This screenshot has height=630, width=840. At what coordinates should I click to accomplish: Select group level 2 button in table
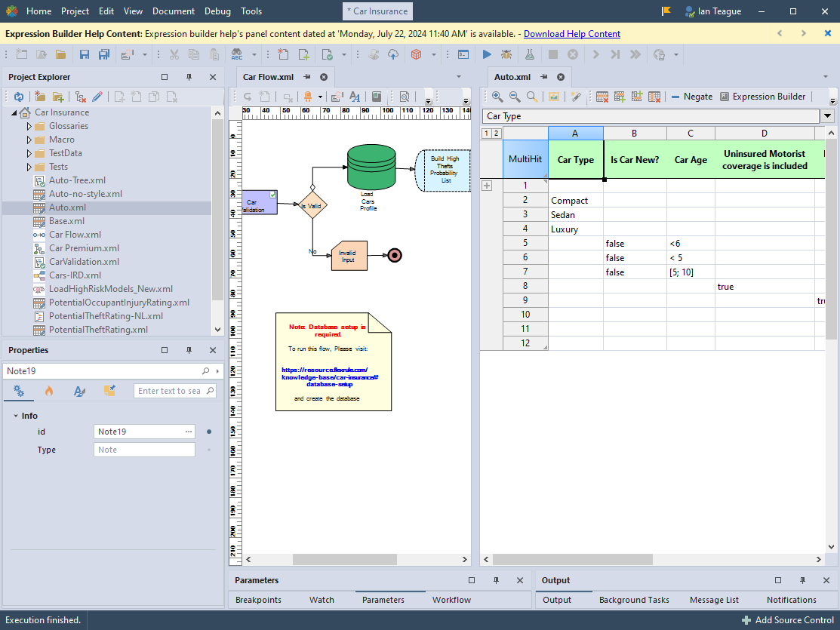pyautogui.click(x=496, y=134)
